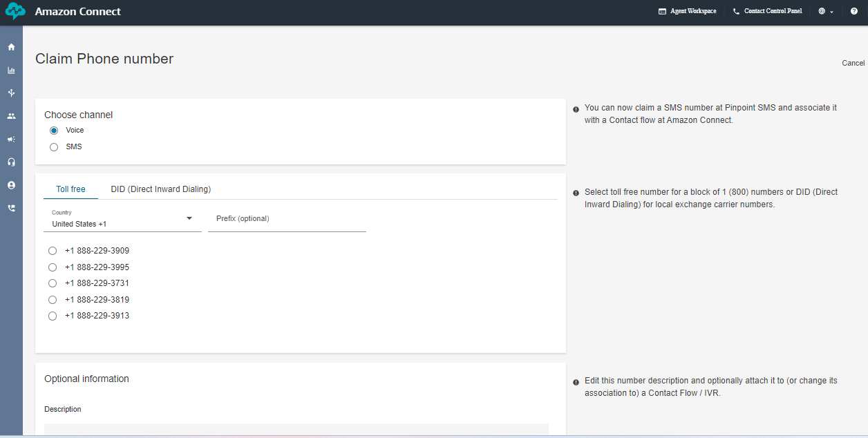This screenshot has height=438, width=868.
Task: Focus the Prefix (optional) field
Action: [287, 219]
